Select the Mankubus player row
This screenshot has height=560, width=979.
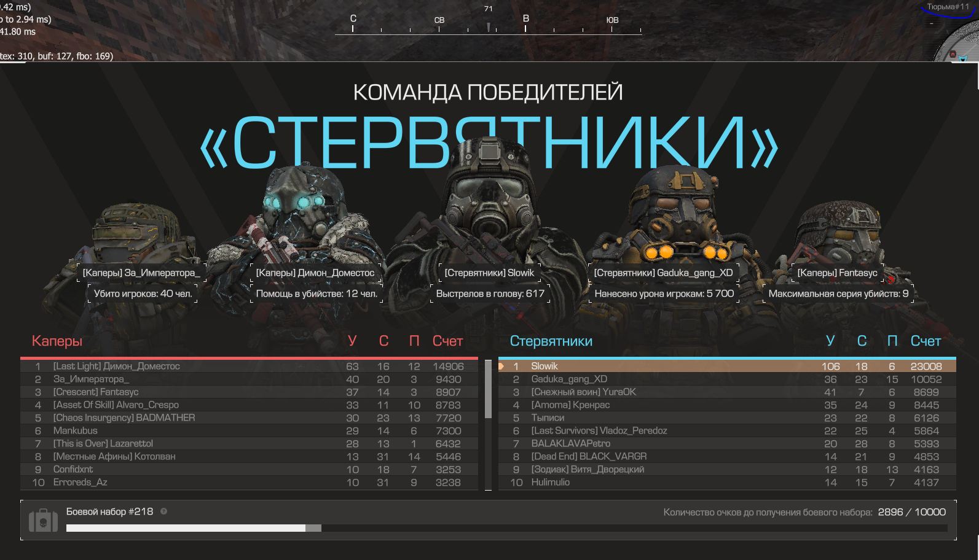249,431
